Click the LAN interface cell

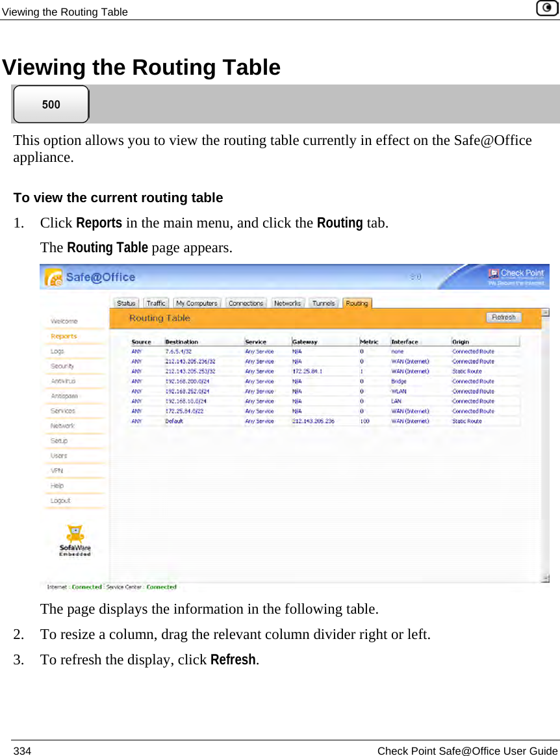point(396,401)
